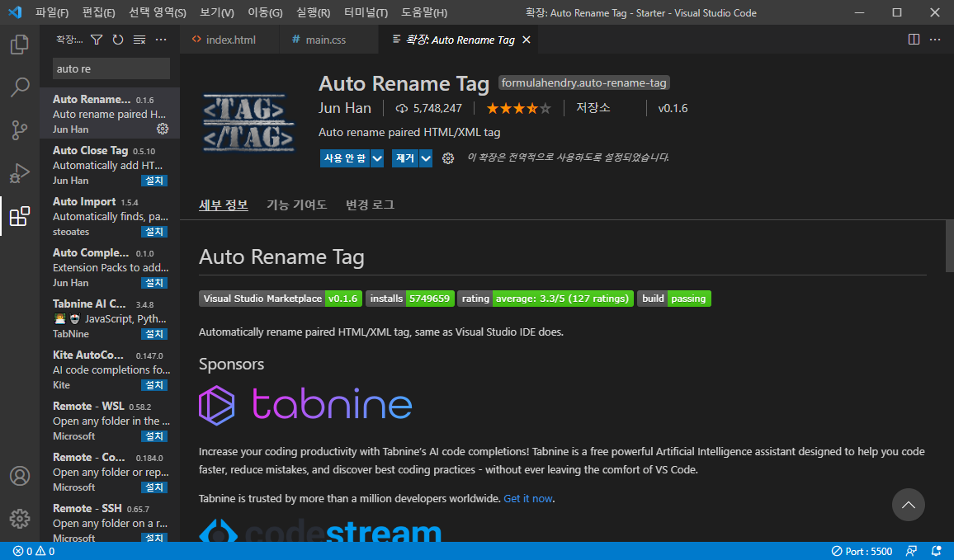Image resolution: width=954 pixels, height=560 pixels.
Task: Open Run and Debug view
Action: (x=20, y=173)
